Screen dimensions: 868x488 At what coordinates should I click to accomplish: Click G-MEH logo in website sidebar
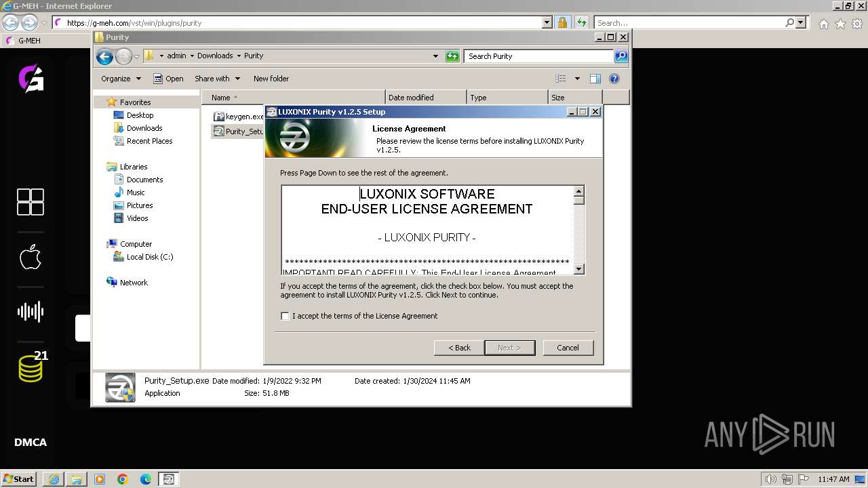[31, 79]
